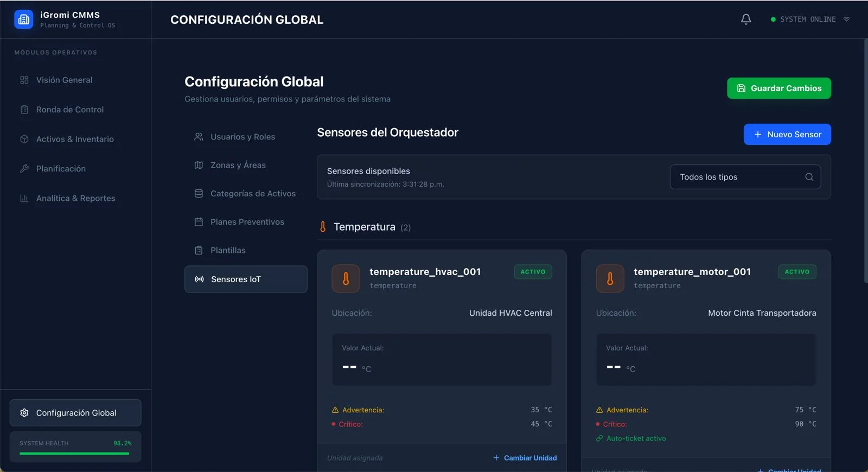
Task: Select the Planes Preventivos section
Action: [247, 222]
